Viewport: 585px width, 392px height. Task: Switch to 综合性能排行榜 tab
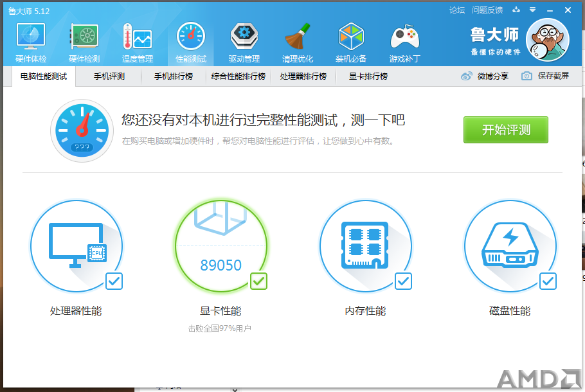[x=239, y=76]
